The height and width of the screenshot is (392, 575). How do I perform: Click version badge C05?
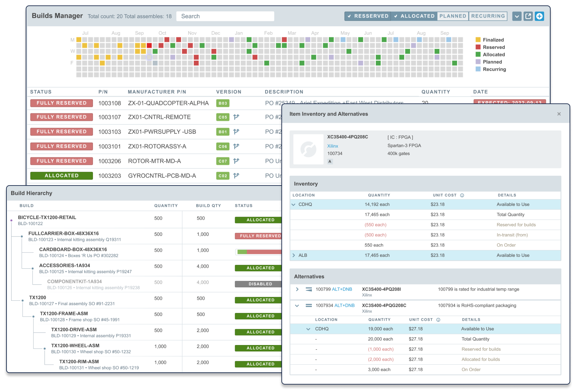tap(223, 117)
